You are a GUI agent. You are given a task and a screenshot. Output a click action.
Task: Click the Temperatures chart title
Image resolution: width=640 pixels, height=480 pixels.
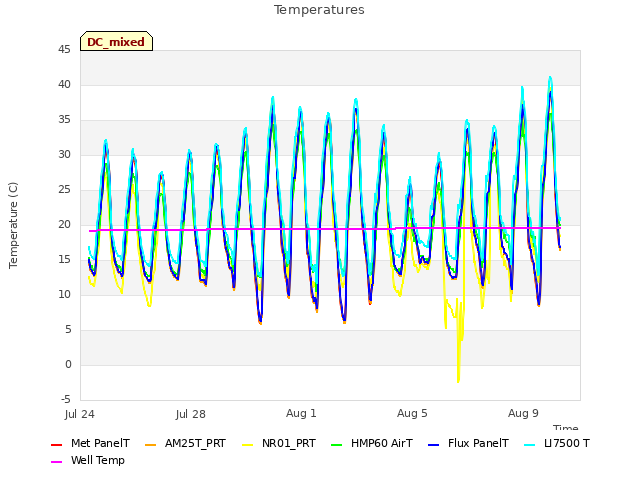click(319, 10)
